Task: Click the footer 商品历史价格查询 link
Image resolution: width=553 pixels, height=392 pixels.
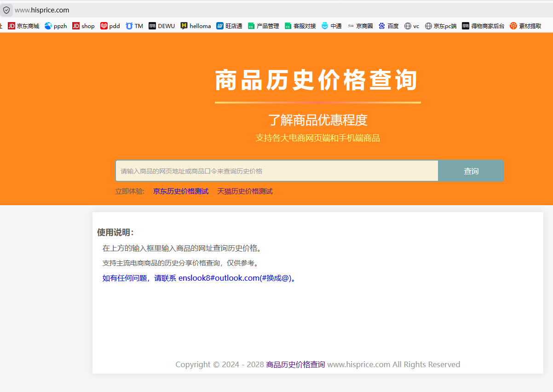Action: [295, 364]
